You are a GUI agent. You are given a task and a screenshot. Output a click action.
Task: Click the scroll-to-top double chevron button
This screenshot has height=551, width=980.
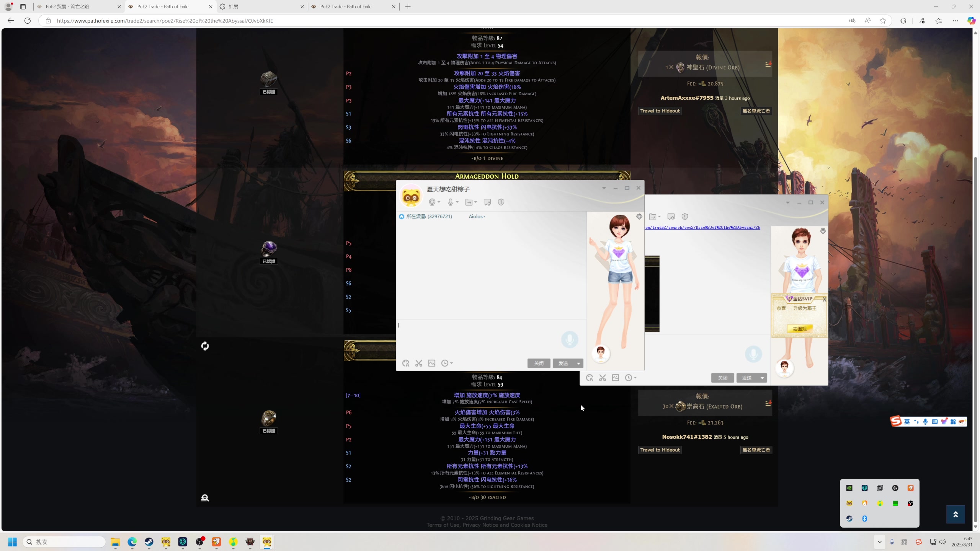(955, 514)
